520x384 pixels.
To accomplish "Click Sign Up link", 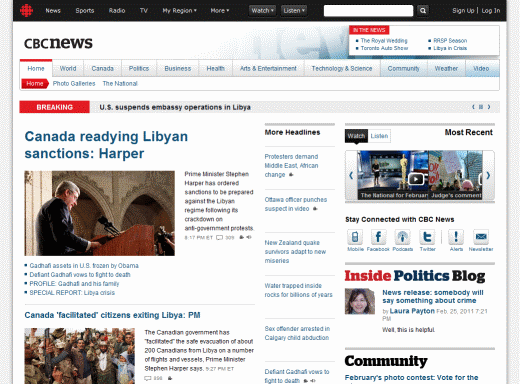I will pos(463,11).
